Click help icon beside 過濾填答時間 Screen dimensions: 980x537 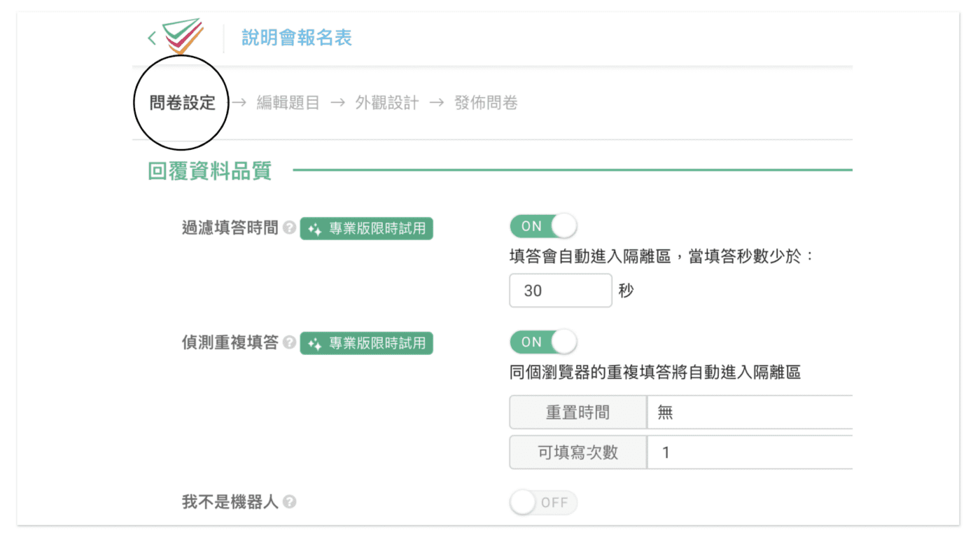[x=289, y=228]
